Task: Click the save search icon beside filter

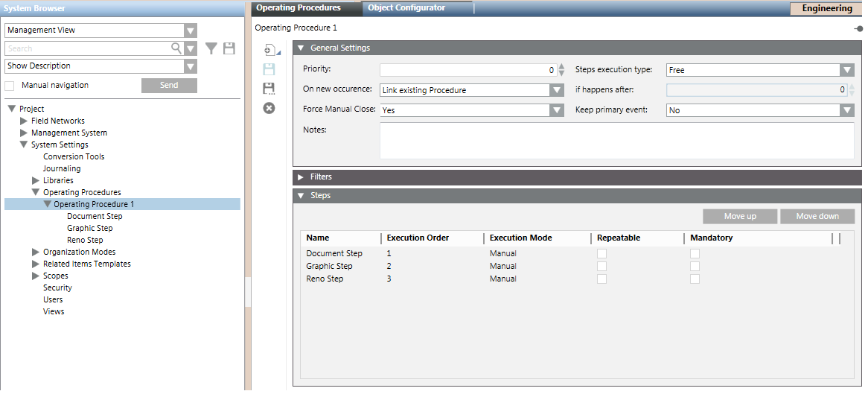Action: 229,48
